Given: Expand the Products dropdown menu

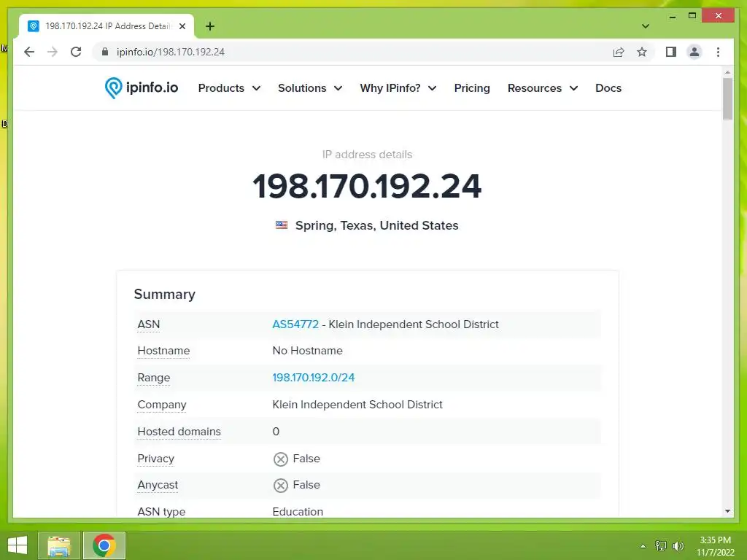Looking at the screenshot, I should [x=229, y=88].
